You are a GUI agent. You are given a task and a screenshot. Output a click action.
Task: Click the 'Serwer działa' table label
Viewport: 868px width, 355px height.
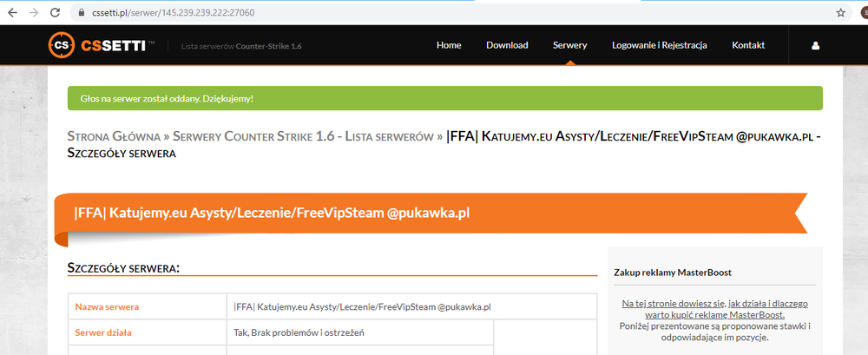[x=103, y=332]
